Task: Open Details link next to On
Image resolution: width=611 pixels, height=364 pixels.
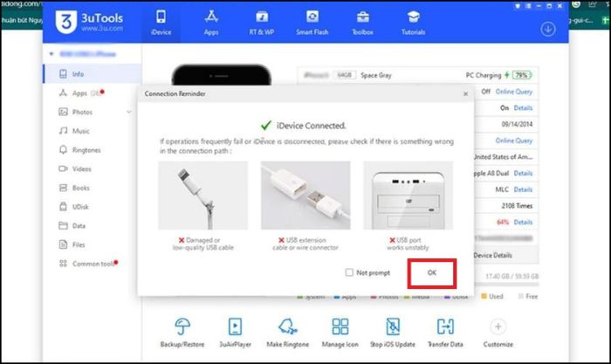Action: click(523, 108)
